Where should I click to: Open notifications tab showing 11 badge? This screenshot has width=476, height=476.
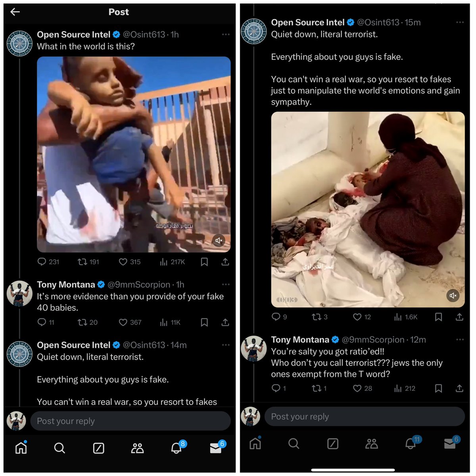(x=411, y=443)
